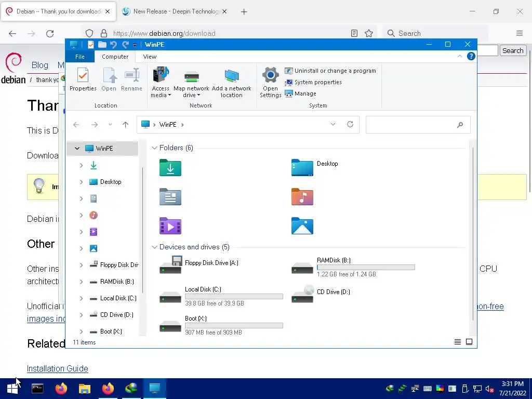
Task: Open the Firefox hamburger menu
Action: (x=520, y=33)
